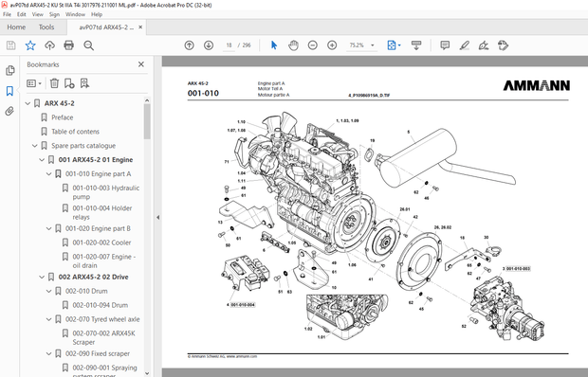The height and width of the screenshot is (377, 588).
Task: Collapse 001 ARX45-2 01 Engine bookmark
Action: coord(42,160)
